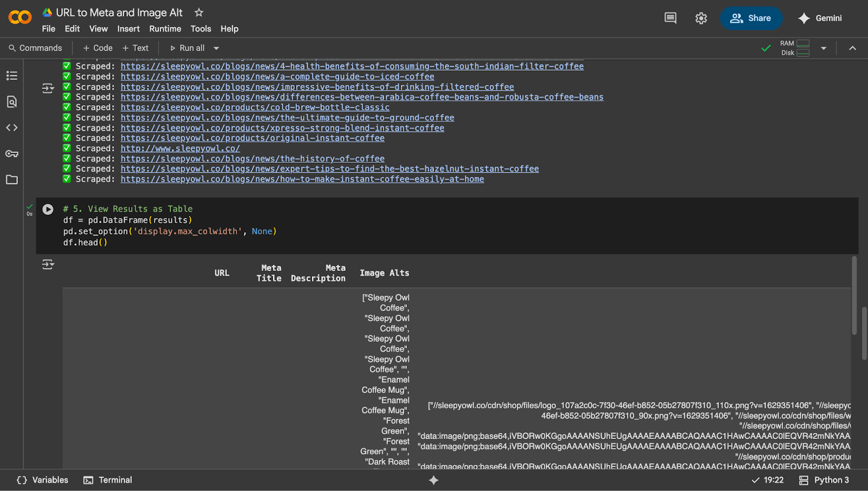Open the Commands search palette
The image size is (868, 491).
tap(35, 48)
